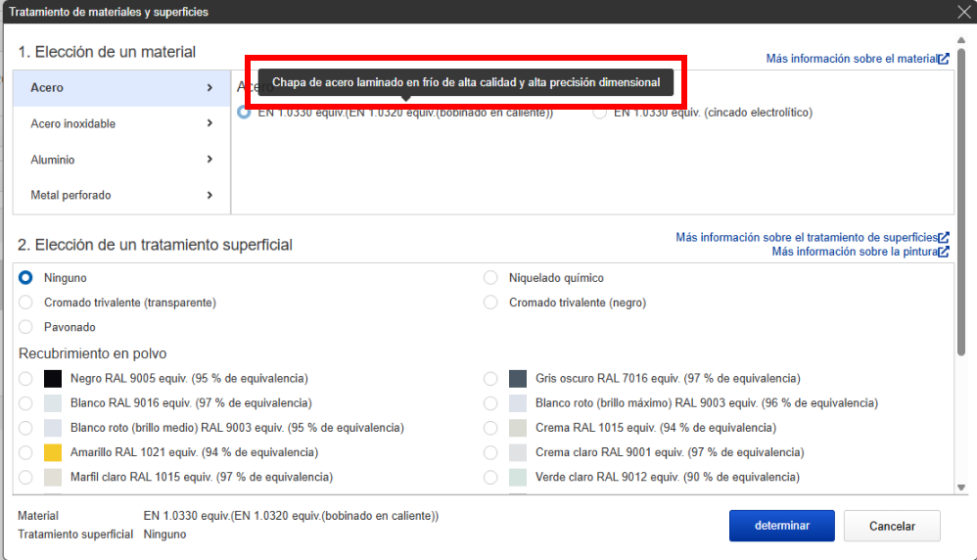Choose Verde claro RAL 9012 swatch
This screenshot has height=560, width=977.
click(x=518, y=477)
